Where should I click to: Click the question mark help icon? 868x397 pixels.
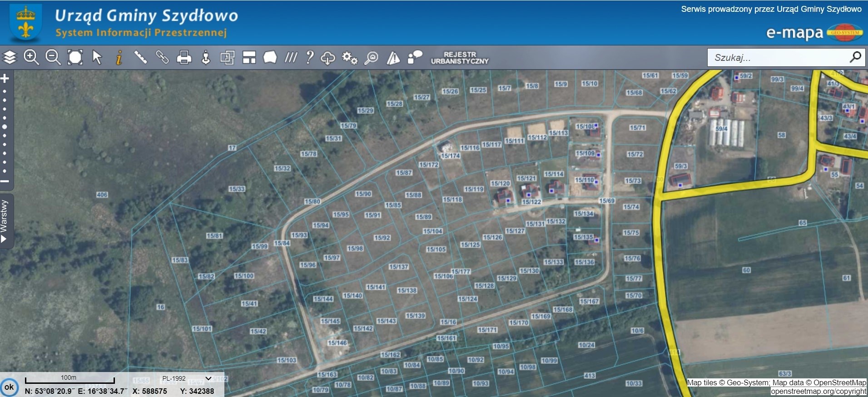309,58
